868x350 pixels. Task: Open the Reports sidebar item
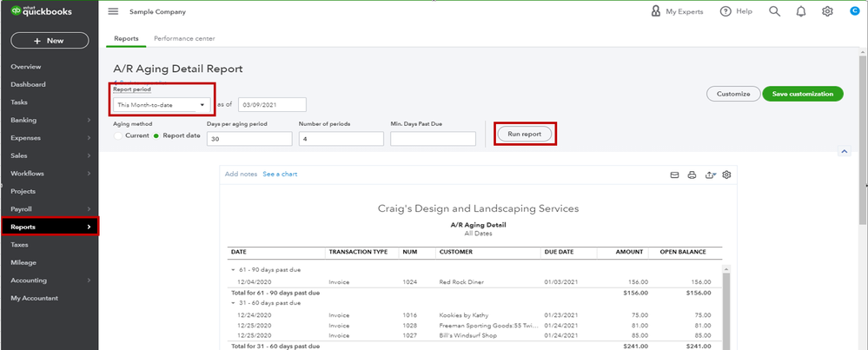[50, 227]
